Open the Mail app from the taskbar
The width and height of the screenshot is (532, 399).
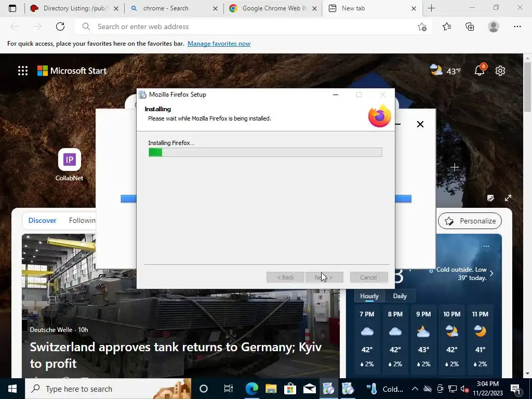[310, 389]
